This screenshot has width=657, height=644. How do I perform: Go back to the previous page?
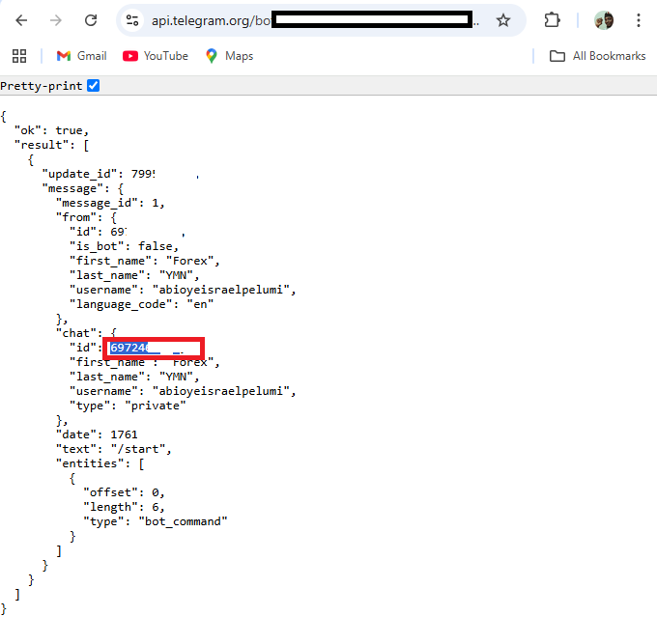click(x=21, y=20)
